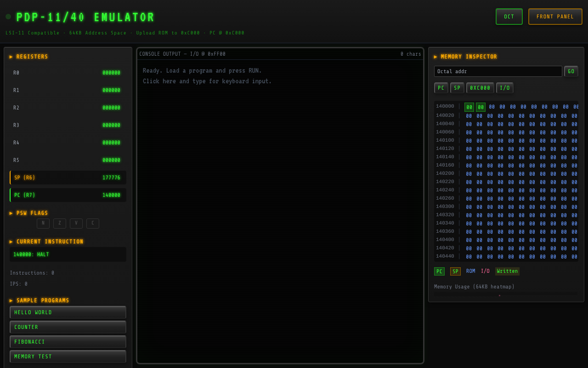Jump to the 0XC000 ROM region

(x=480, y=87)
